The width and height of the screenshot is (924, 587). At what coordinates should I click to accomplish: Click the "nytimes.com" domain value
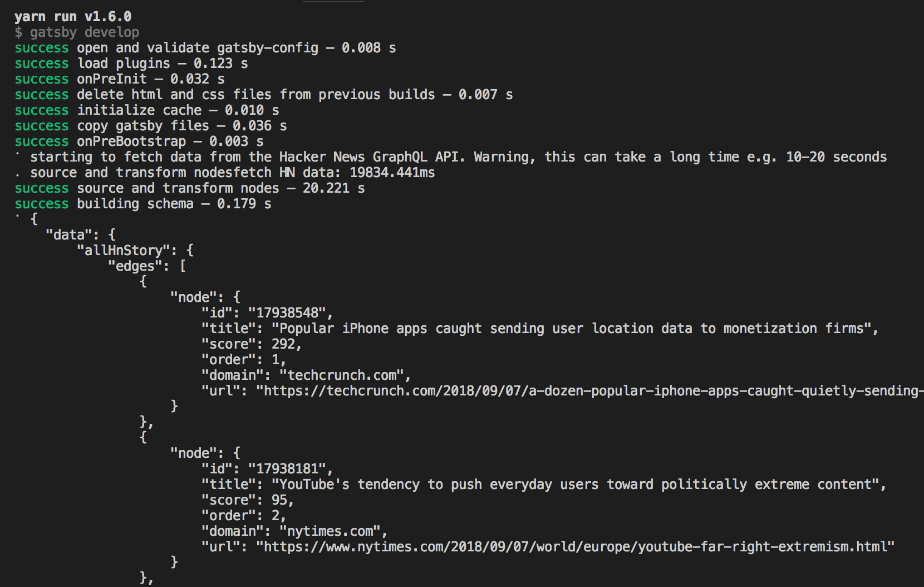pyautogui.click(x=330, y=531)
